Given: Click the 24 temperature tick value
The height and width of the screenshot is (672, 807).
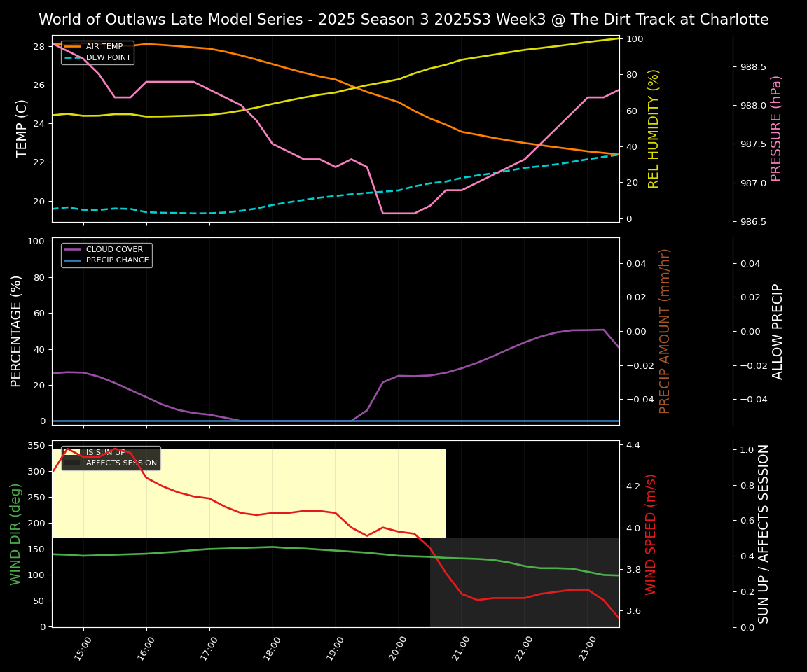Looking at the screenshot, I should pos(39,124).
